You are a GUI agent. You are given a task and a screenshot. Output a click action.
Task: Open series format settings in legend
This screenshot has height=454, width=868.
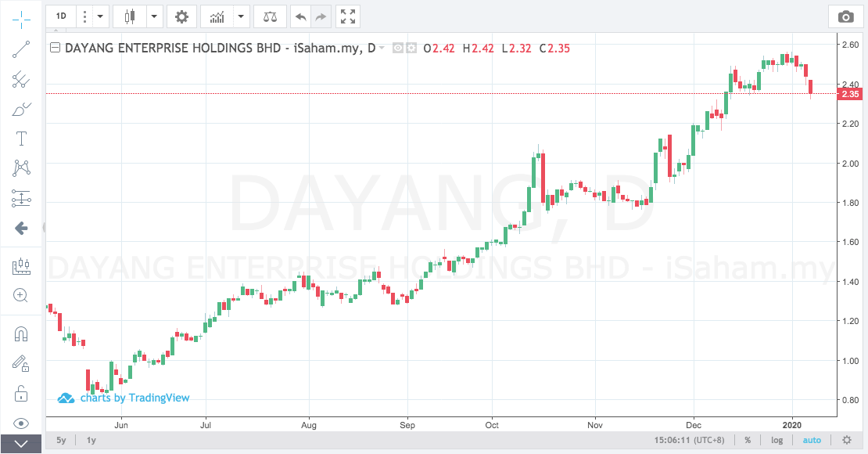[x=411, y=49]
